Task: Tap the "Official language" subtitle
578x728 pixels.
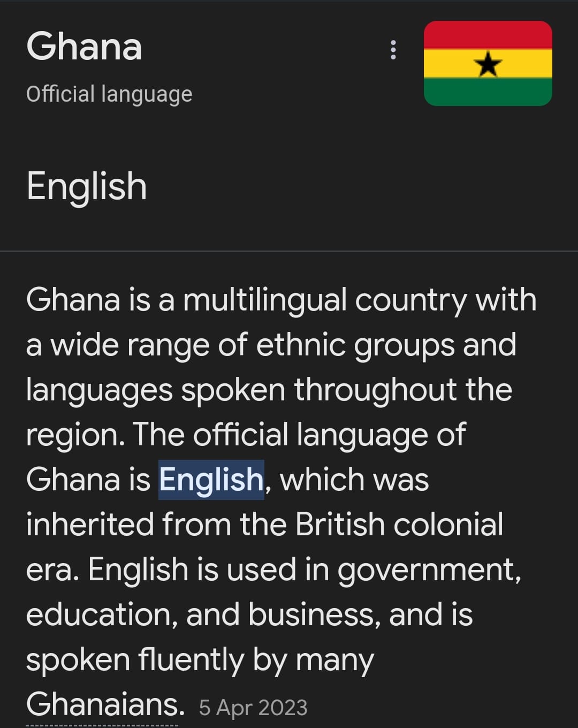Action: click(109, 94)
